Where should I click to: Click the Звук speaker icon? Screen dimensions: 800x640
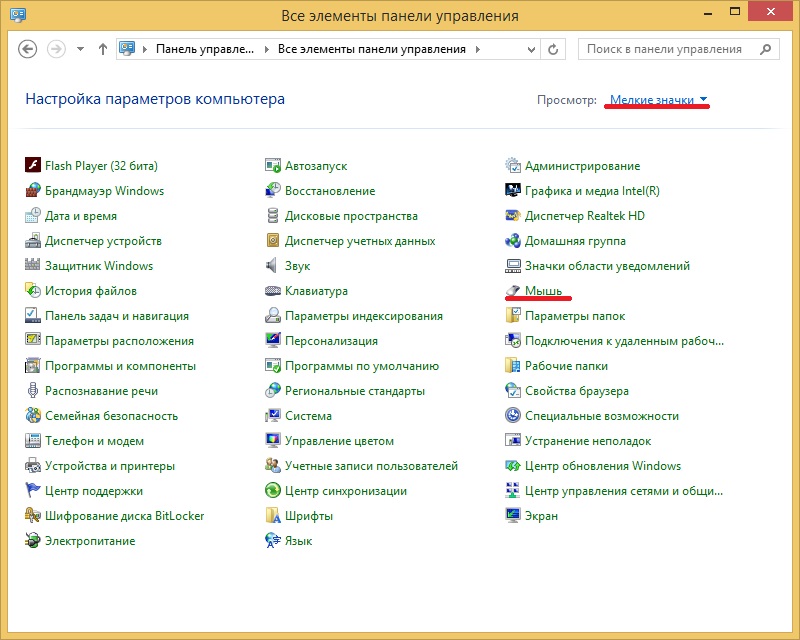(x=273, y=265)
